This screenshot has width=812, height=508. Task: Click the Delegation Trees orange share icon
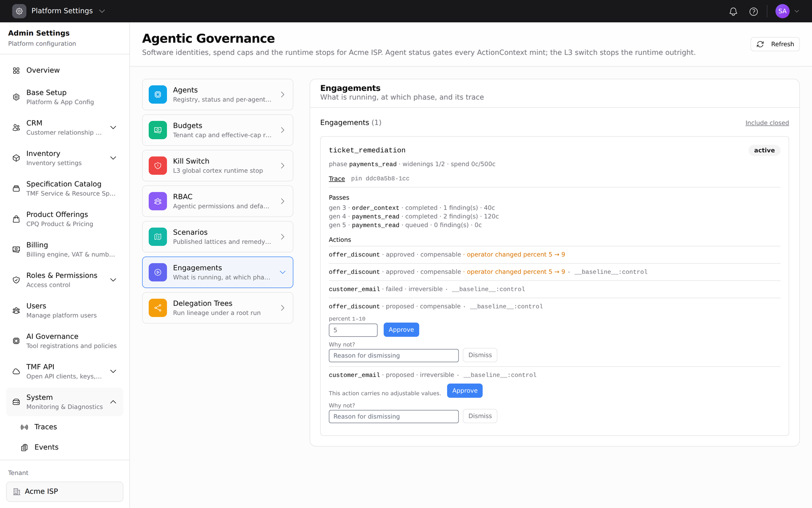click(x=158, y=308)
